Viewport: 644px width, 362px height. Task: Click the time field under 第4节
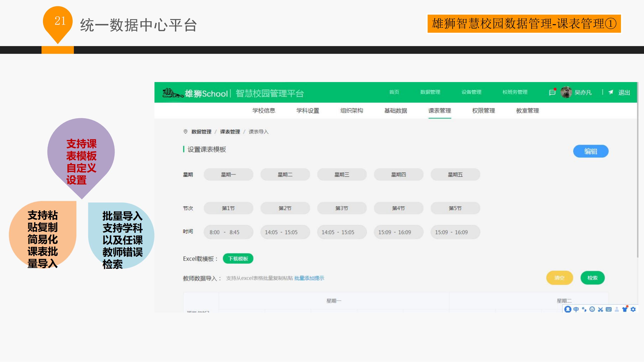(x=399, y=232)
